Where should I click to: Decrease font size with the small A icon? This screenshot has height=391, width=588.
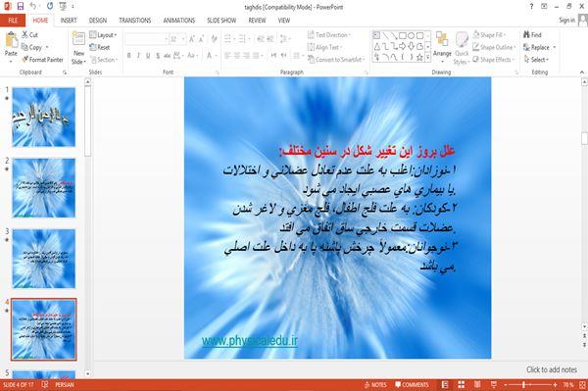pyautogui.click(x=201, y=39)
